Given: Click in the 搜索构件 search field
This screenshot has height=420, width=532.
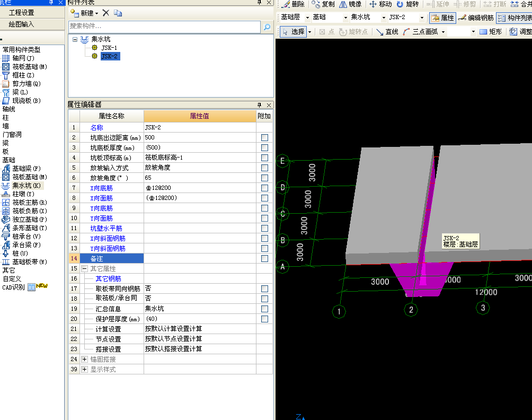Looking at the screenshot, I should (x=165, y=27).
